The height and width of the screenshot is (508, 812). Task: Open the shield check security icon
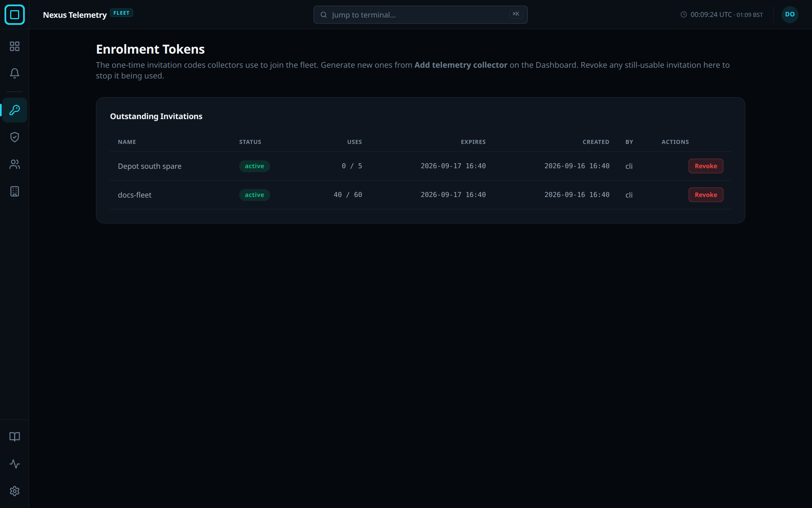click(x=14, y=137)
